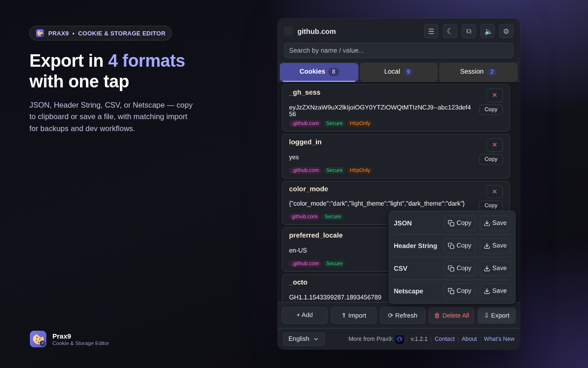Click the Delete All trash button
588x368 pixels.
452,315
